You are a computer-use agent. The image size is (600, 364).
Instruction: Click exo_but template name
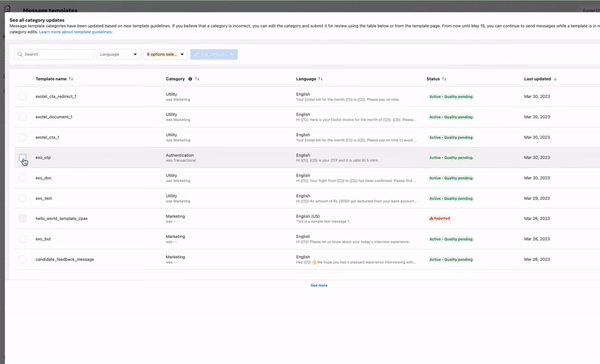click(43, 239)
